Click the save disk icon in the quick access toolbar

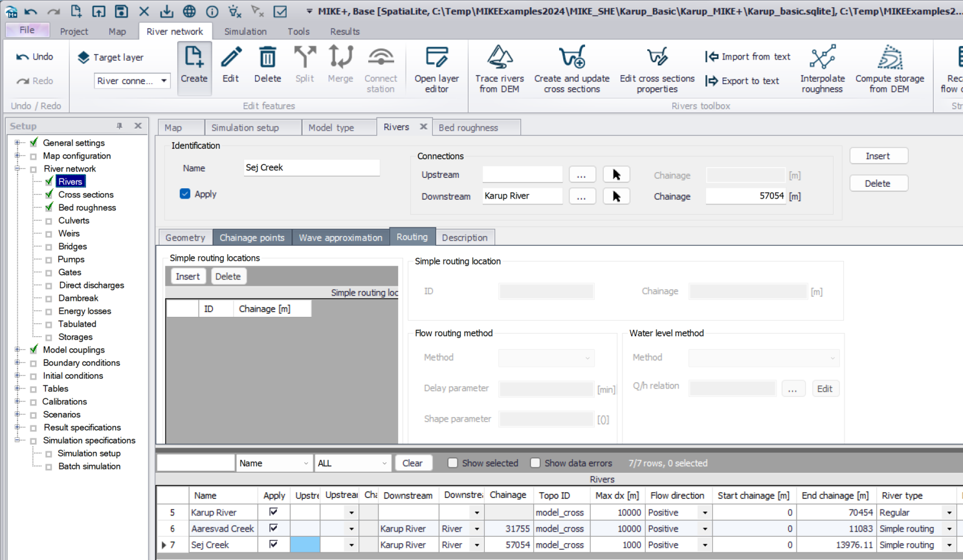121,11
